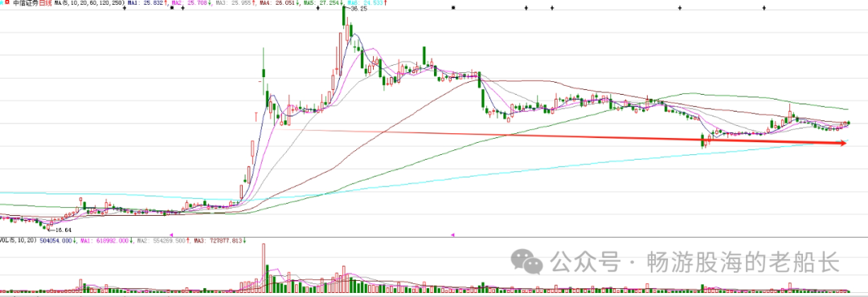Click the red icon beside the 中信证券 name
This screenshot has height=297, width=868.
(x=7, y=3)
